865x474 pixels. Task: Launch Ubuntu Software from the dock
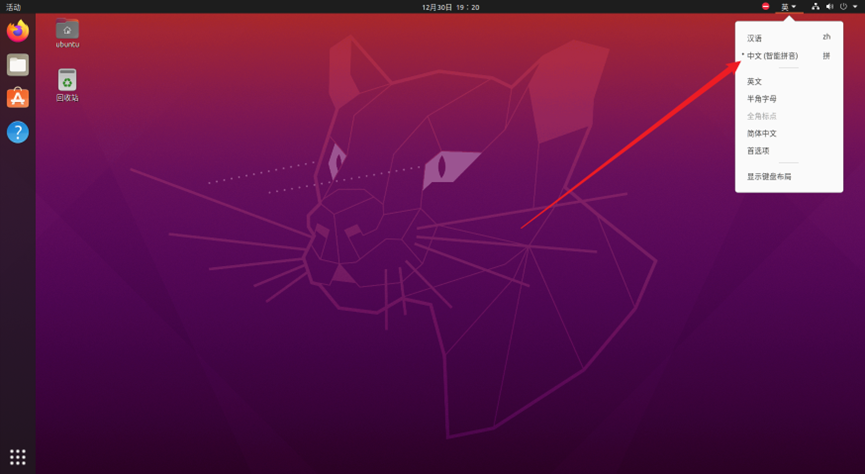tap(18, 98)
